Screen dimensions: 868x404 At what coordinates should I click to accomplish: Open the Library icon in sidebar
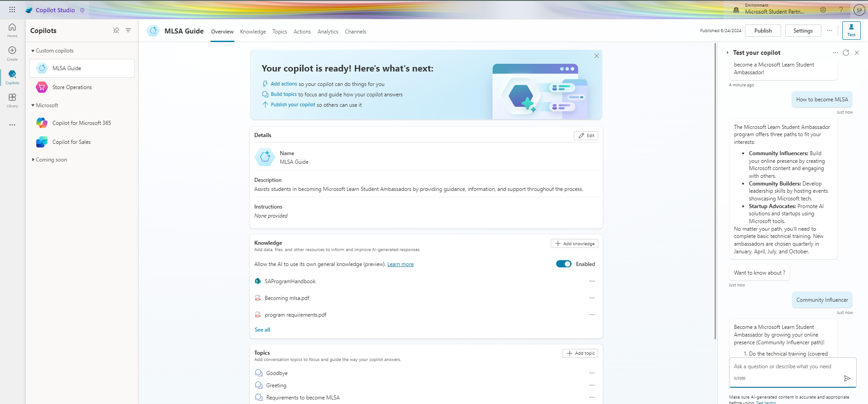click(12, 100)
